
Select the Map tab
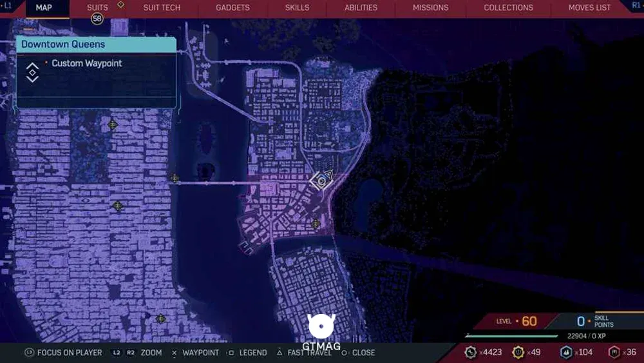pos(44,8)
